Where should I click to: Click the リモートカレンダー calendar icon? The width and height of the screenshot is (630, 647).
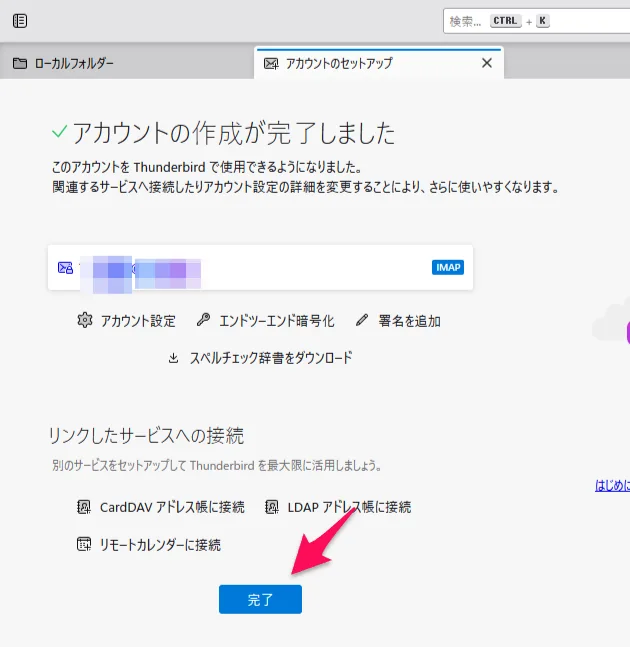tap(84, 545)
